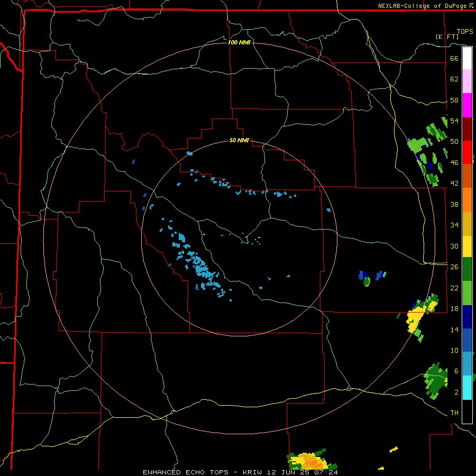Select the yellow legend color swatch

(x=467, y=246)
